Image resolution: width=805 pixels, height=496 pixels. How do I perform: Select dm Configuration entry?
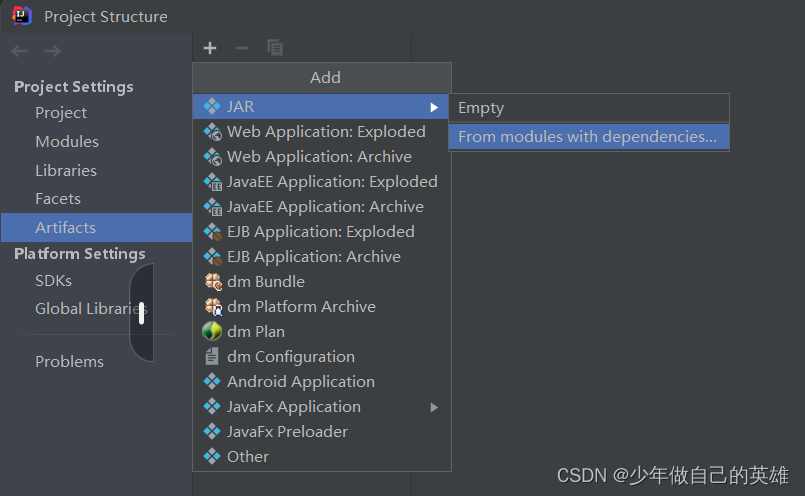point(322,357)
